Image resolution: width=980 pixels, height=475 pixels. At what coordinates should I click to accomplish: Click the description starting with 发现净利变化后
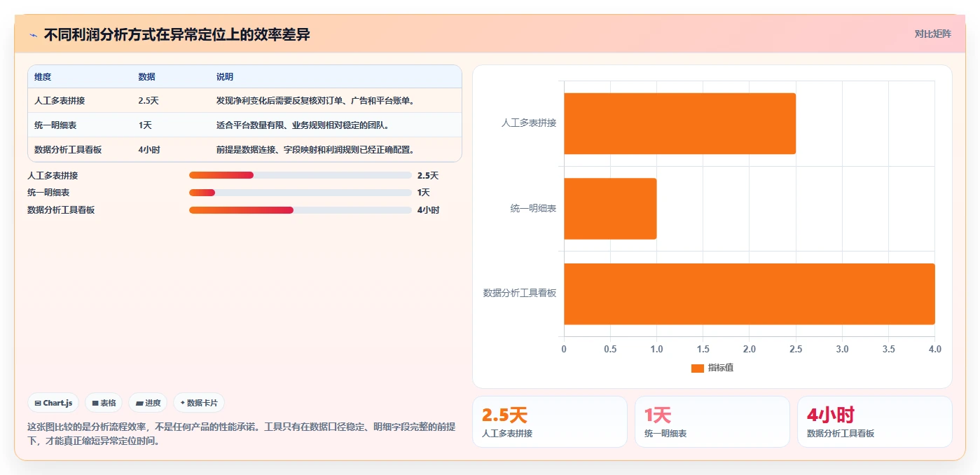coord(317,100)
